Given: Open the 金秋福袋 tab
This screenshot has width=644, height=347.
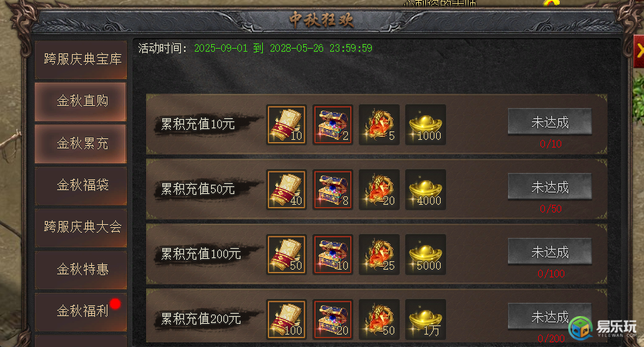Looking at the screenshot, I should pyautogui.click(x=81, y=185).
